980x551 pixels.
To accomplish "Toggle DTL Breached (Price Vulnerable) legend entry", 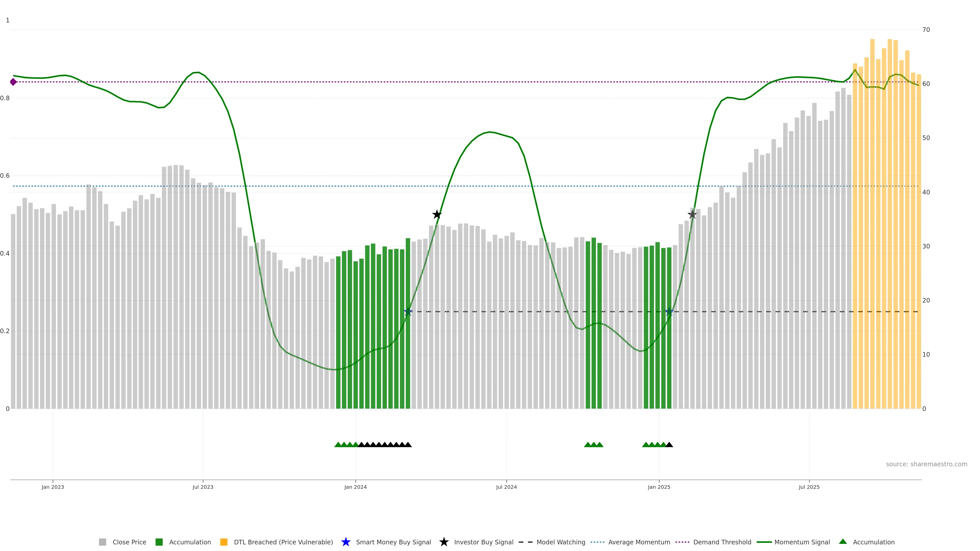I will click(283, 542).
